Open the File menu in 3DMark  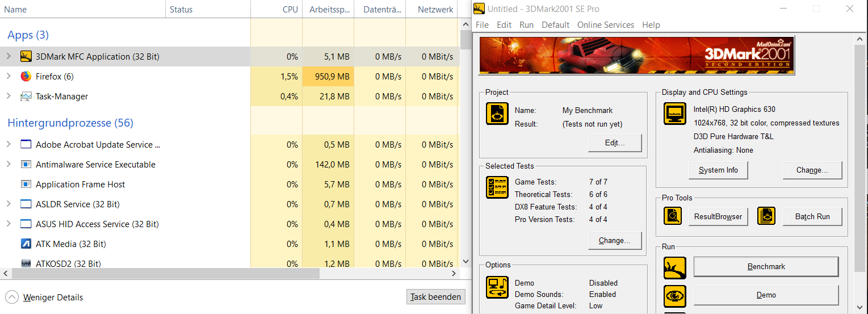tap(482, 25)
